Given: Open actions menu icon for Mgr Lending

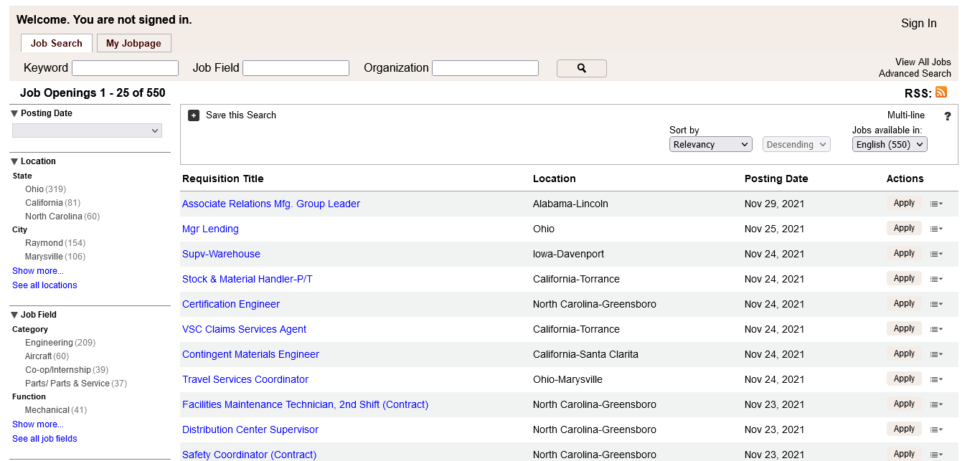Looking at the screenshot, I should [x=936, y=229].
